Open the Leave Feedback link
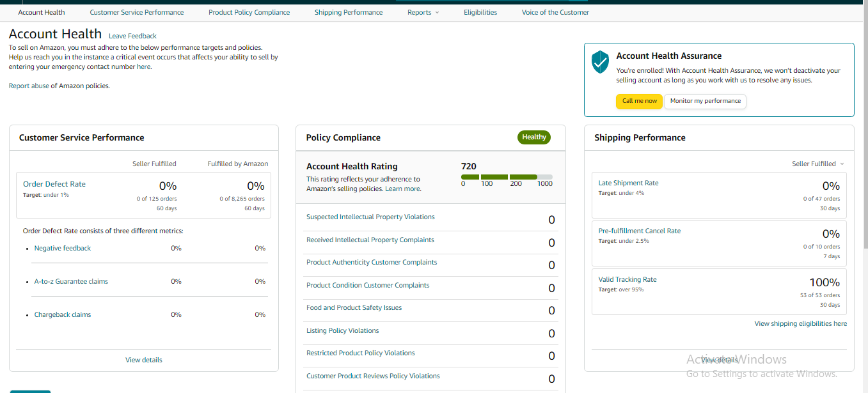The height and width of the screenshot is (393, 868). [x=132, y=36]
